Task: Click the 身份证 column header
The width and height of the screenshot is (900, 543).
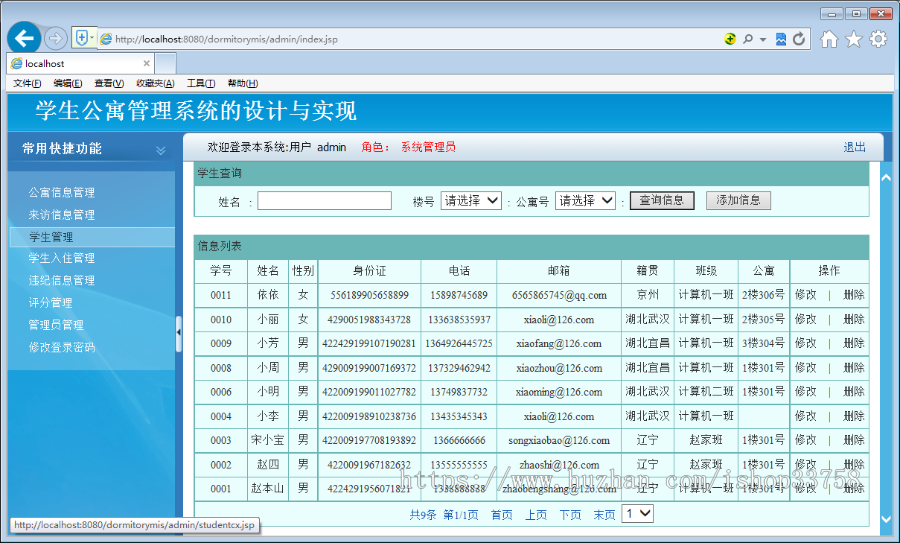Action: 369,271
